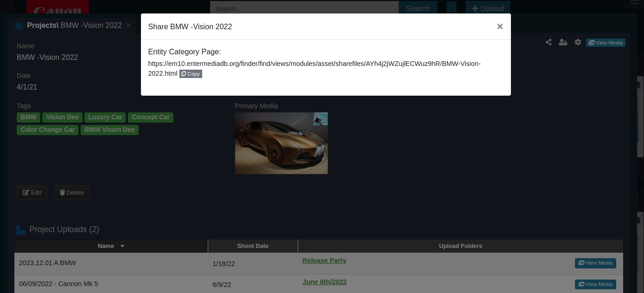This screenshot has height=293, width=644.
Task: Select the 2023.12.01 A BMW upload name
Action: [48, 263]
